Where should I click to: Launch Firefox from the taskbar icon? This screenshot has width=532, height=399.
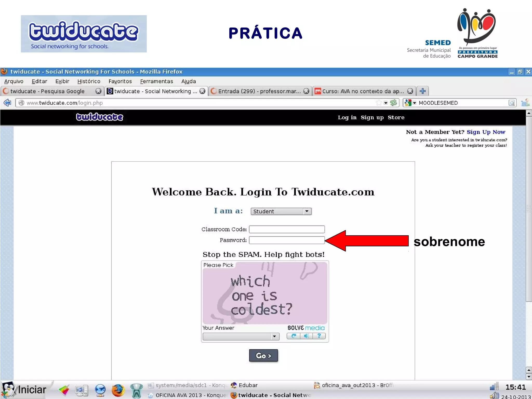[x=118, y=391]
